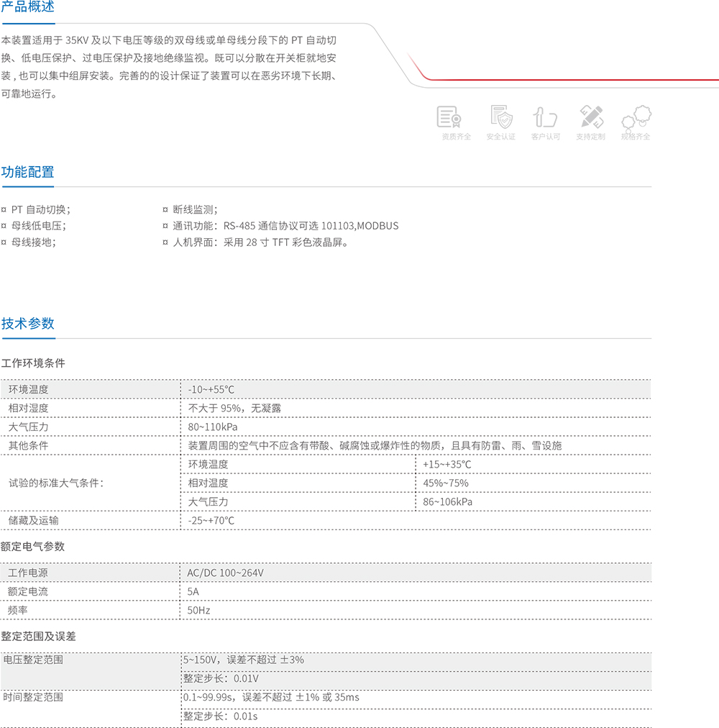Click the 0.1~99.99s time setting range value
The width and height of the screenshot is (719, 728).
(x=270, y=697)
